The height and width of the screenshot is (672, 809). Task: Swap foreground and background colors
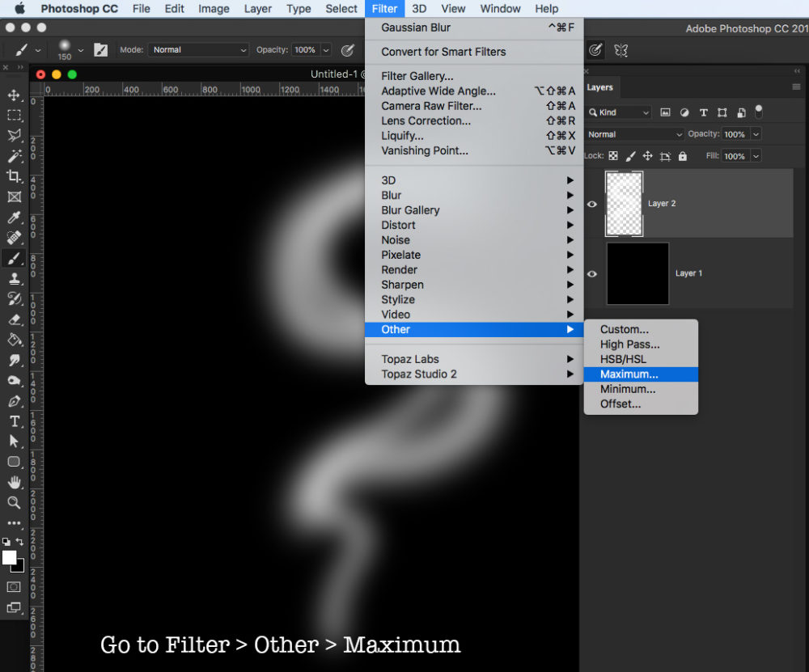coord(19,542)
